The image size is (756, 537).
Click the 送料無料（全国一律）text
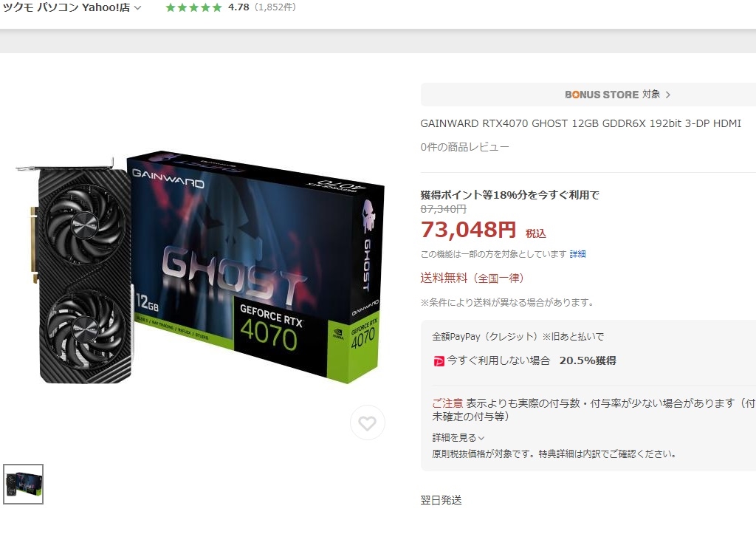point(472,278)
